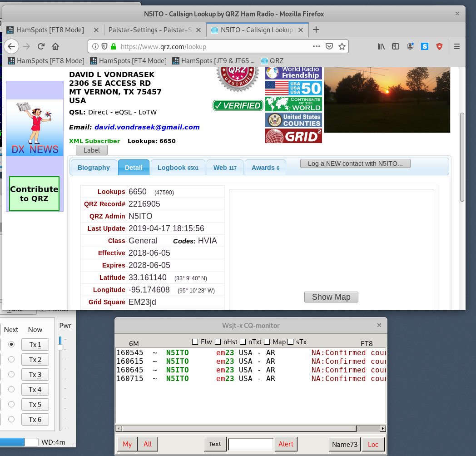The height and width of the screenshot is (456, 476).
Task: Open the DX NEWS banner
Action: (x=35, y=128)
